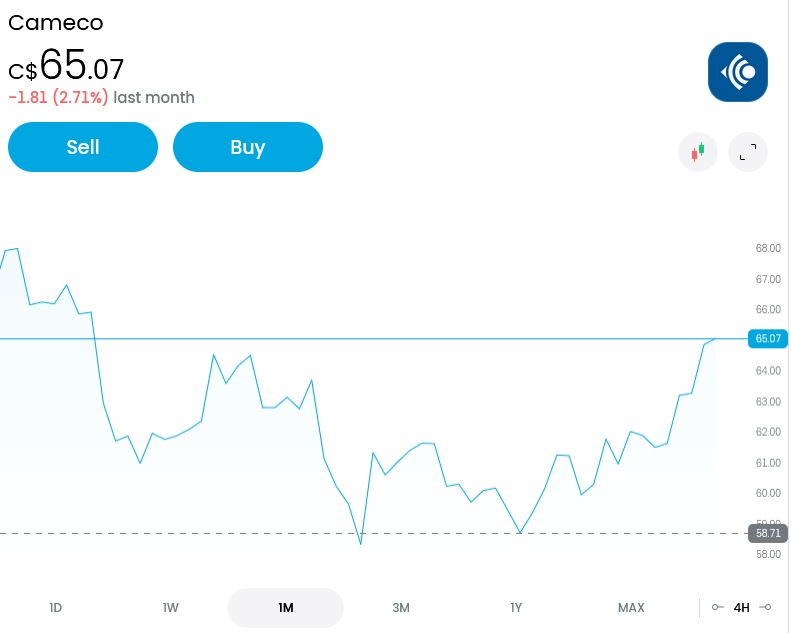Viewport: 791px width, 633px height.
Task: Click the Cameco stock title
Action: click(55, 22)
